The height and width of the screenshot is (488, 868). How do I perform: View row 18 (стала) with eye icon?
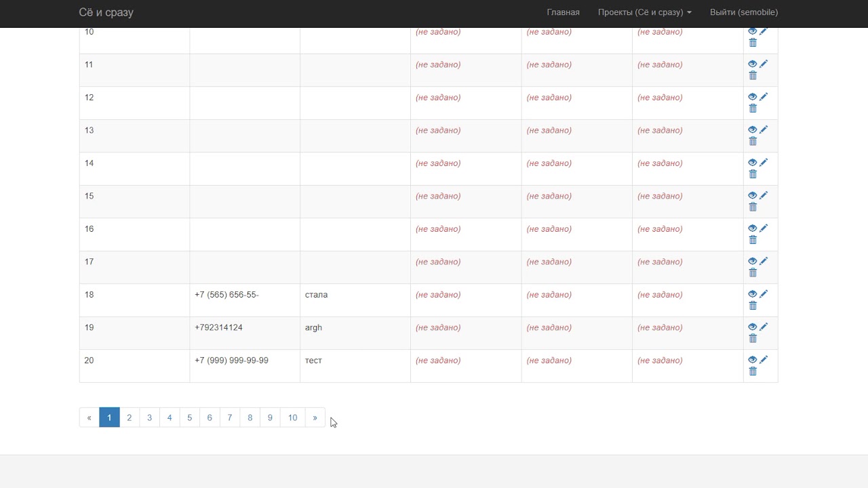(x=752, y=294)
